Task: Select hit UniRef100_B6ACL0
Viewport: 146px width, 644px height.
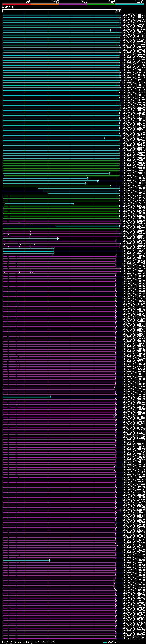Action: tap(134, 394)
